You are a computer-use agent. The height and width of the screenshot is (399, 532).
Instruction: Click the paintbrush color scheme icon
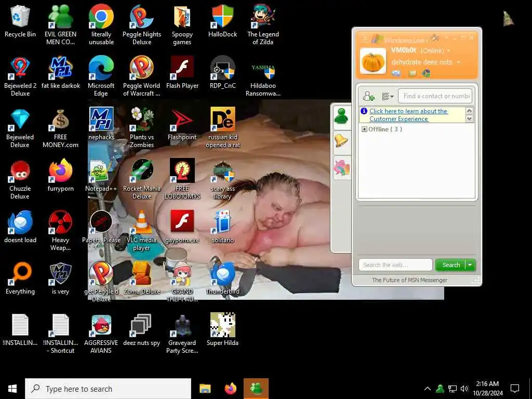435,37
